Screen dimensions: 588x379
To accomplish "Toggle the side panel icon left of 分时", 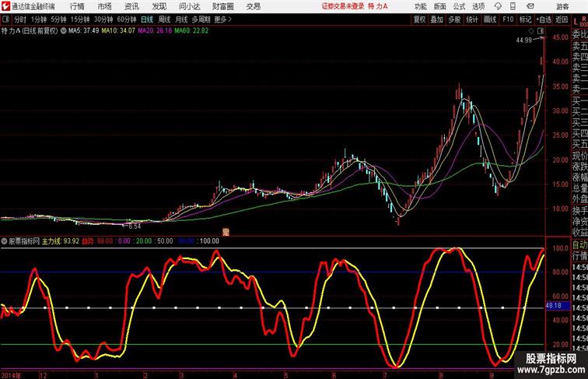I will tap(5, 19).
